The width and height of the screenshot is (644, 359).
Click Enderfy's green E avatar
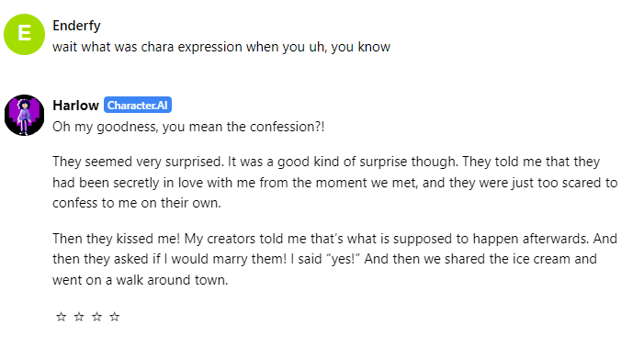coord(24,35)
